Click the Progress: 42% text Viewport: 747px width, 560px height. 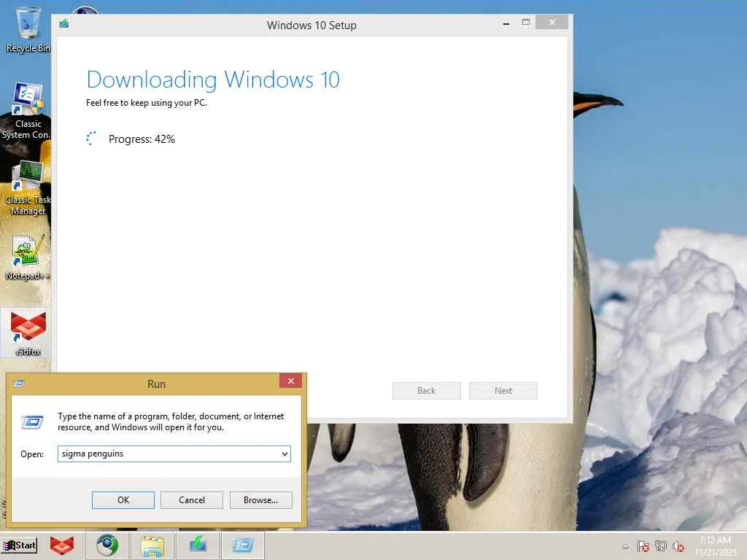click(142, 139)
